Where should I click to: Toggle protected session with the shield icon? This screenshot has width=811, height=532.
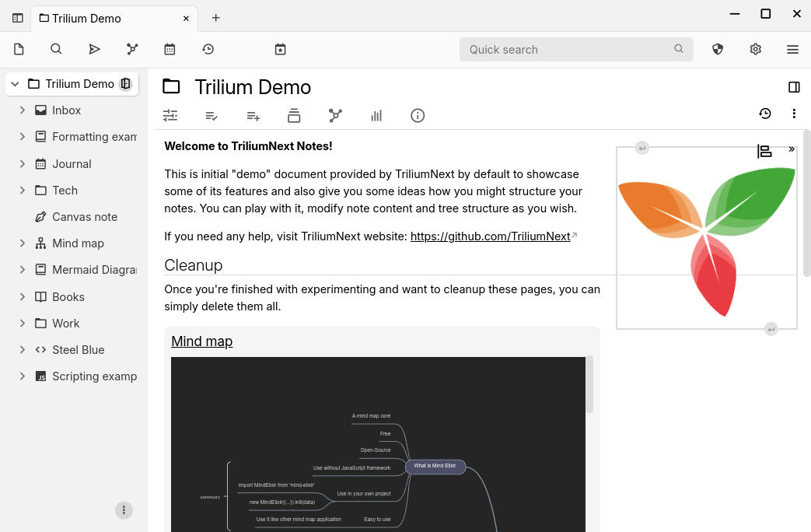click(717, 49)
